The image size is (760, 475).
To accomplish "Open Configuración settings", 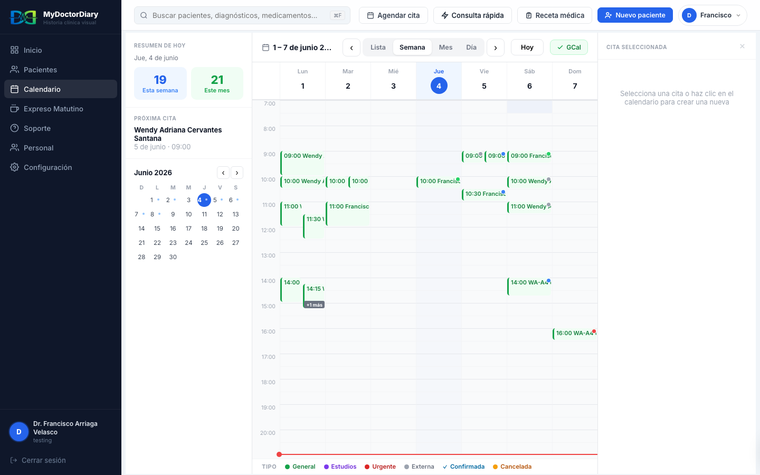I will click(x=61, y=167).
